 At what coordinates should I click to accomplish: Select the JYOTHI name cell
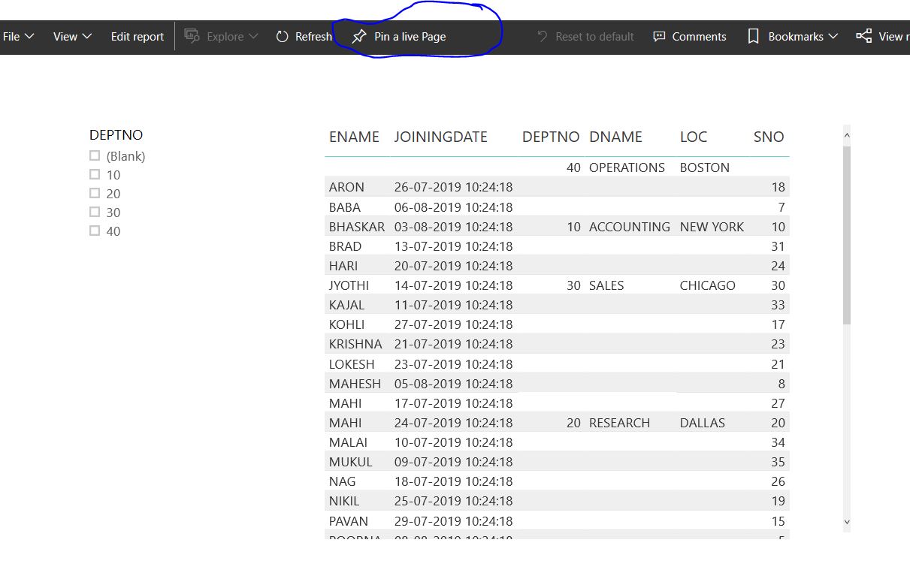pos(349,285)
